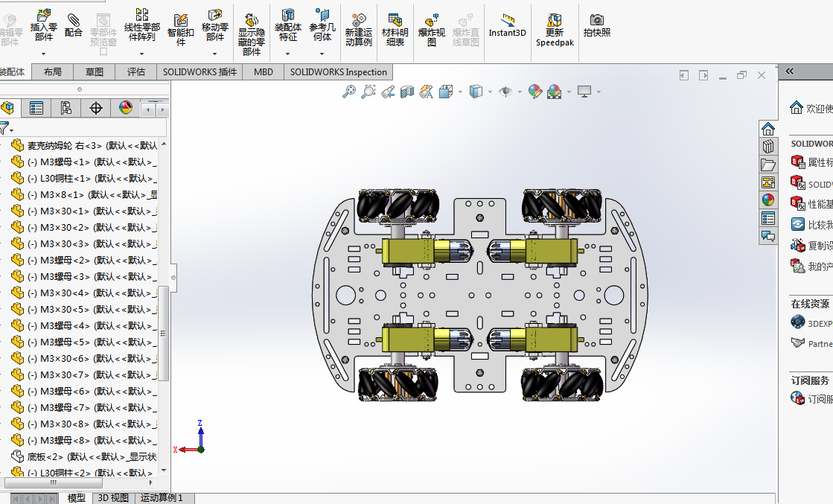Select the Zoom to Fit magnifier icon
Screen dimensions: 833x504
point(348,92)
